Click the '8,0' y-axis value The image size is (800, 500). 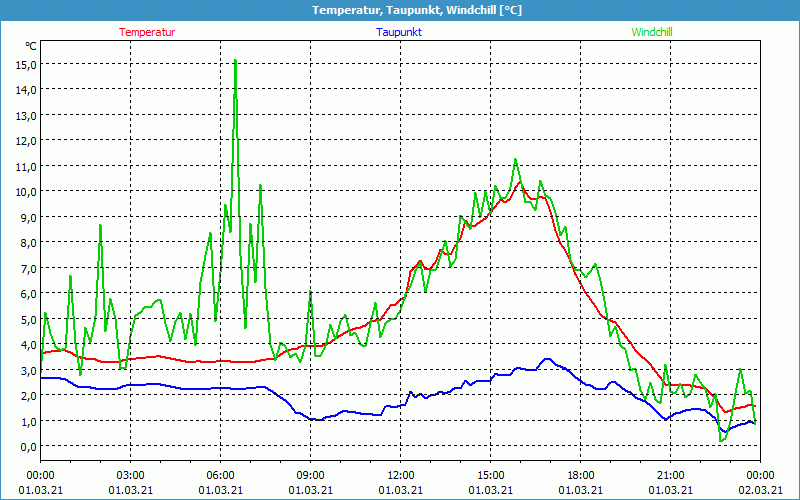[x=29, y=243]
